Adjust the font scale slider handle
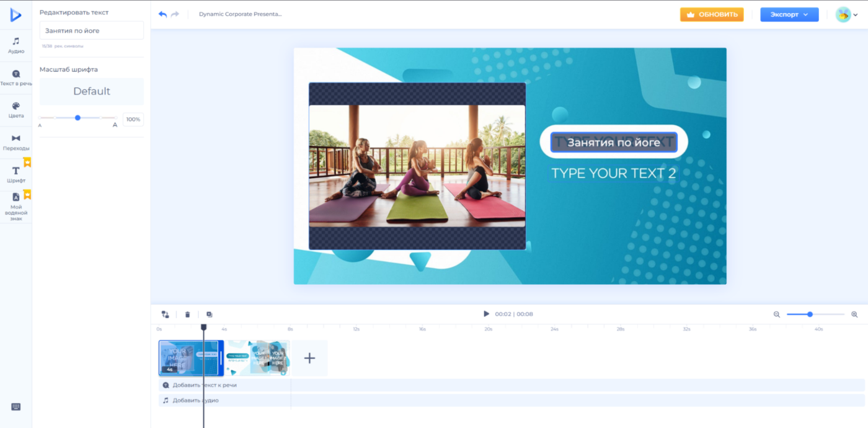Screen dimensions: 868x428 [77, 118]
